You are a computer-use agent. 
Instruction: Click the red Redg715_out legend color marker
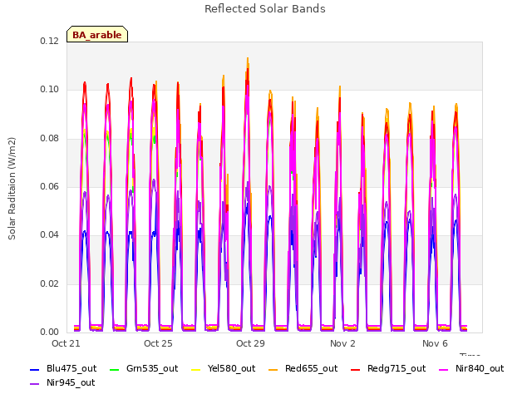tap(355, 369)
